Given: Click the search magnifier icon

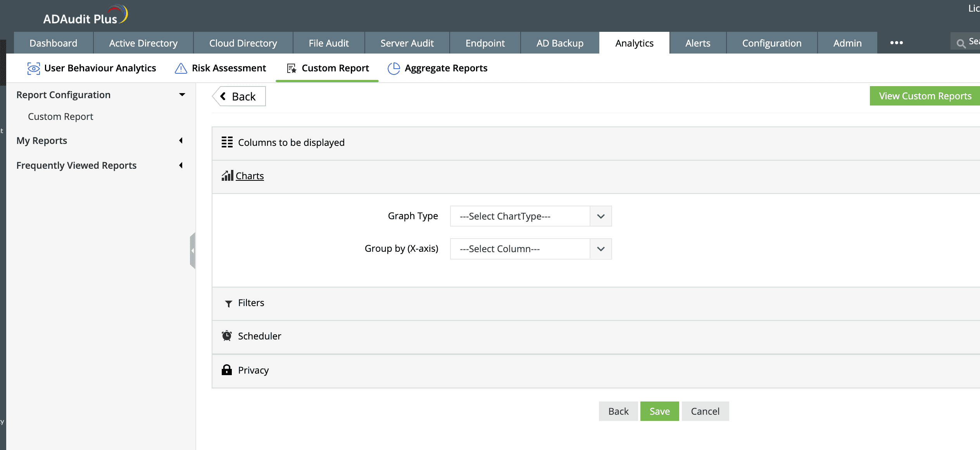Looking at the screenshot, I should 961,43.
